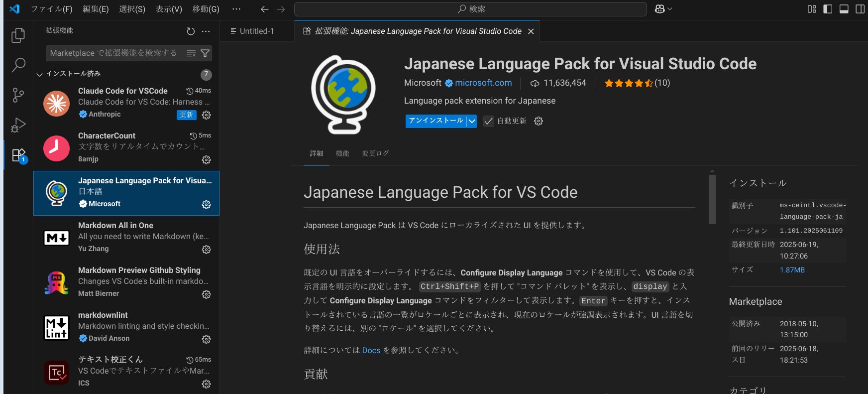Screen dimensions: 868x394
Task: Open the uninstall dropdown arrow
Action: [x=472, y=121]
